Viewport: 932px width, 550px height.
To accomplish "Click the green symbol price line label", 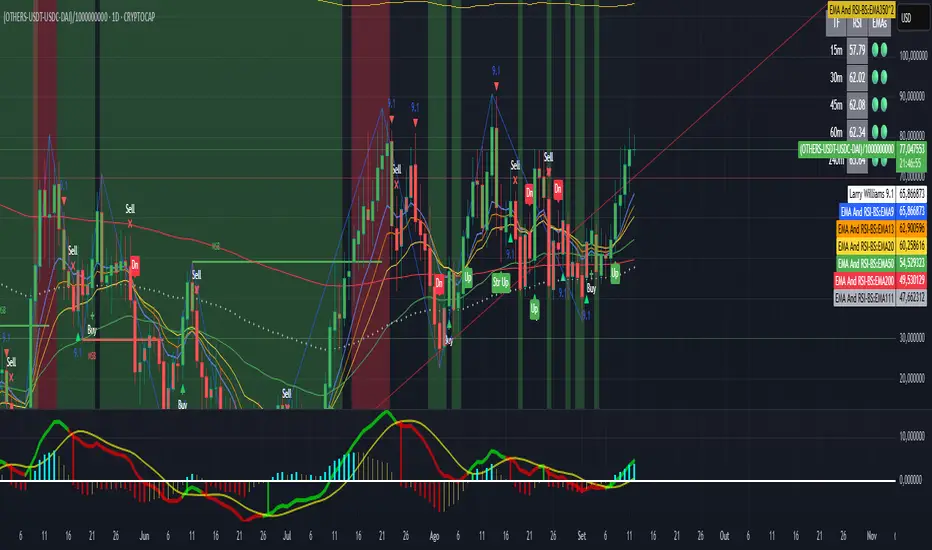I will point(847,149).
